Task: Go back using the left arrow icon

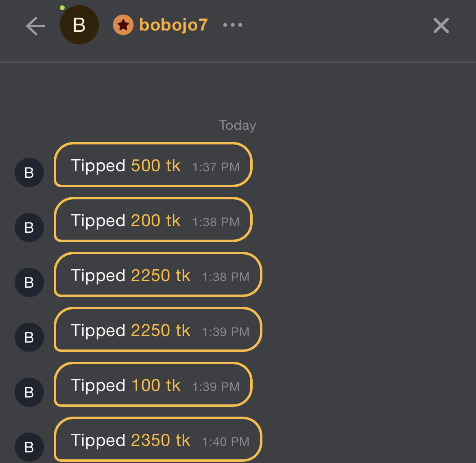Action: pos(35,26)
